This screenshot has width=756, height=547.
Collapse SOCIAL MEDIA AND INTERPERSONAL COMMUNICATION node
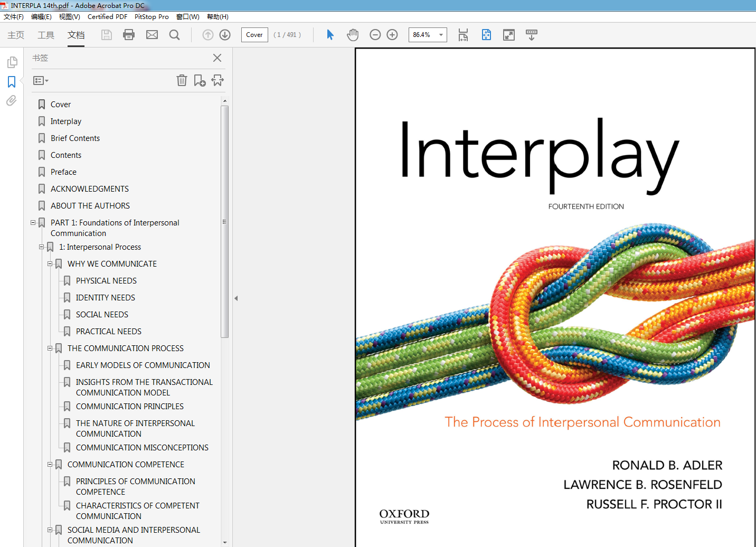click(50, 530)
